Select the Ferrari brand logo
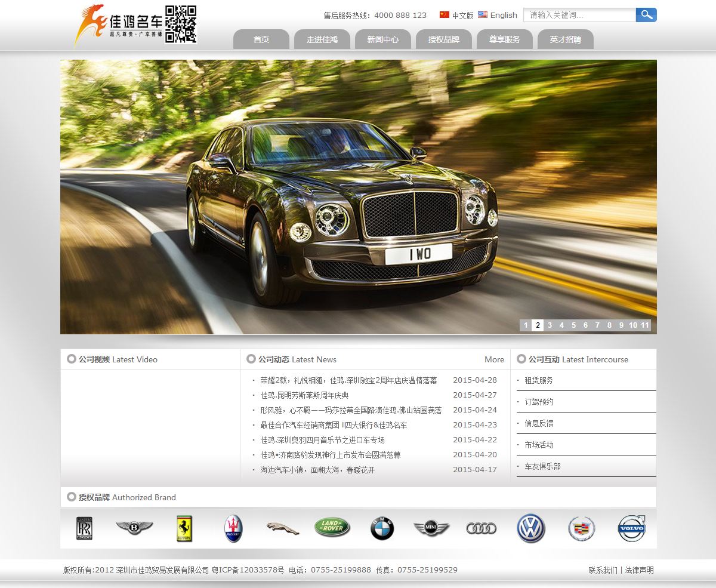Screen dimensions: 716x588 (x=184, y=528)
